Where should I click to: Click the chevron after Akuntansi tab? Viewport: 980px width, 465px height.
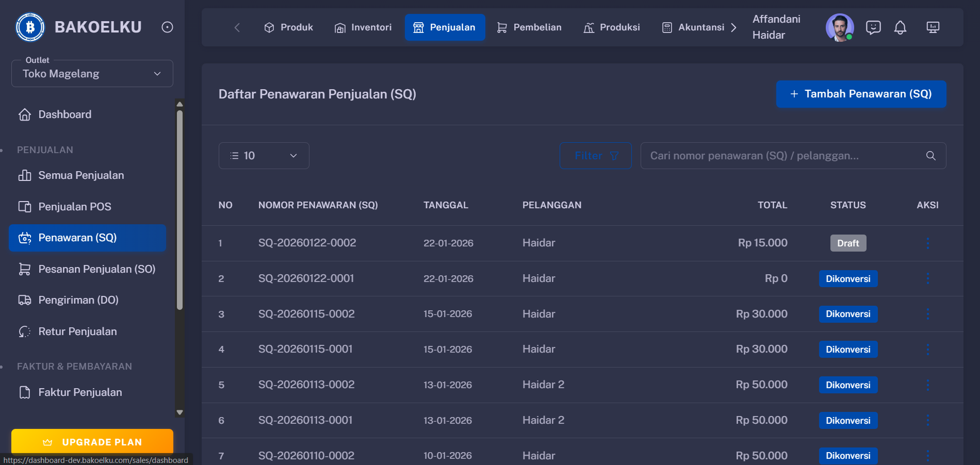(734, 27)
